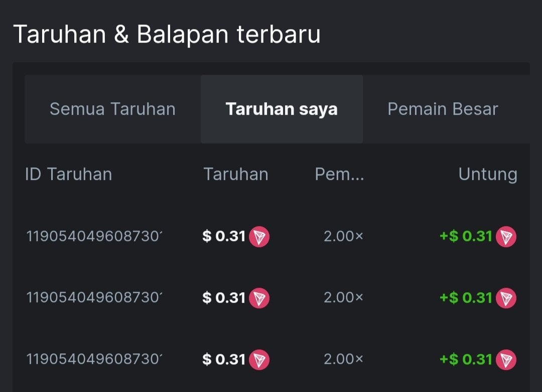Click the truncated Pem... column header
The image size is (542, 392).
tap(339, 174)
